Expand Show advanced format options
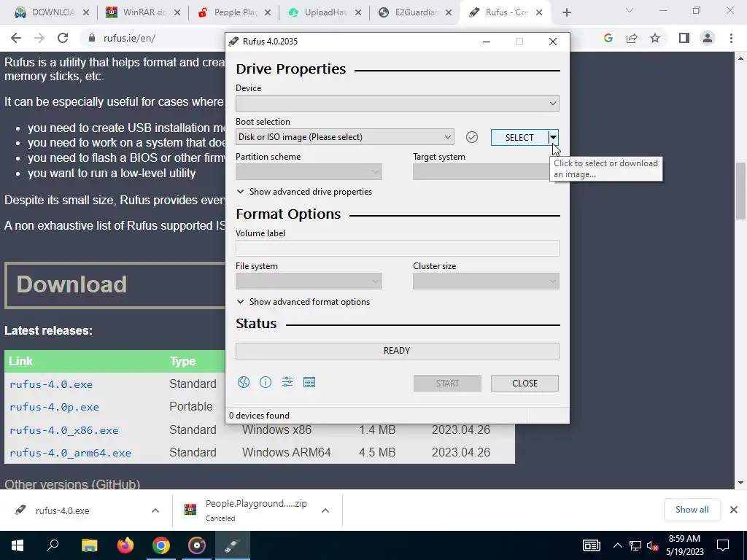 click(303, 302)
